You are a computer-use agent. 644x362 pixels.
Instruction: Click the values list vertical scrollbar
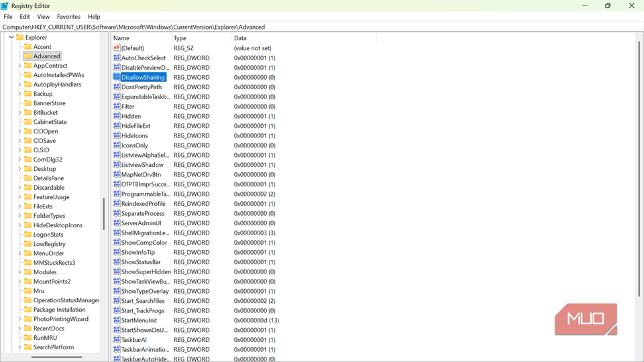[x=639, y=168]
